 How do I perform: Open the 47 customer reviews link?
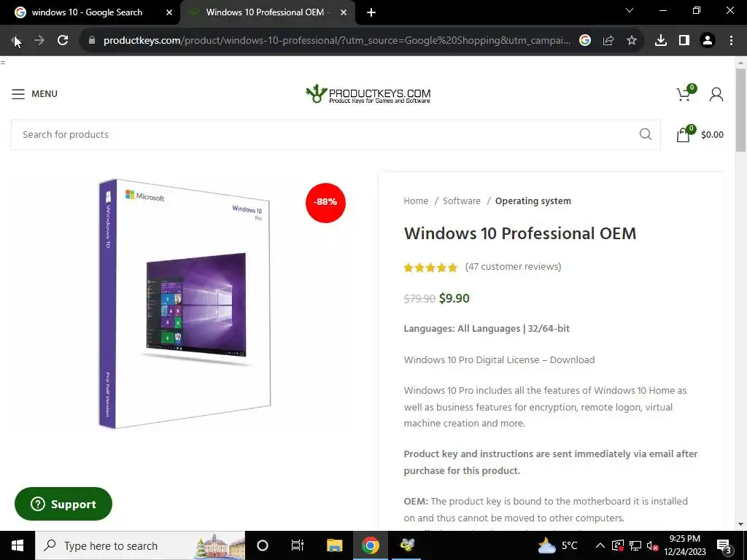[513, 267]
